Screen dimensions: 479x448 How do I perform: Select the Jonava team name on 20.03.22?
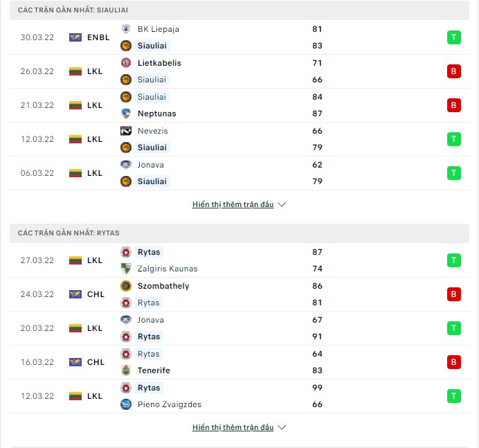point(151,320)
